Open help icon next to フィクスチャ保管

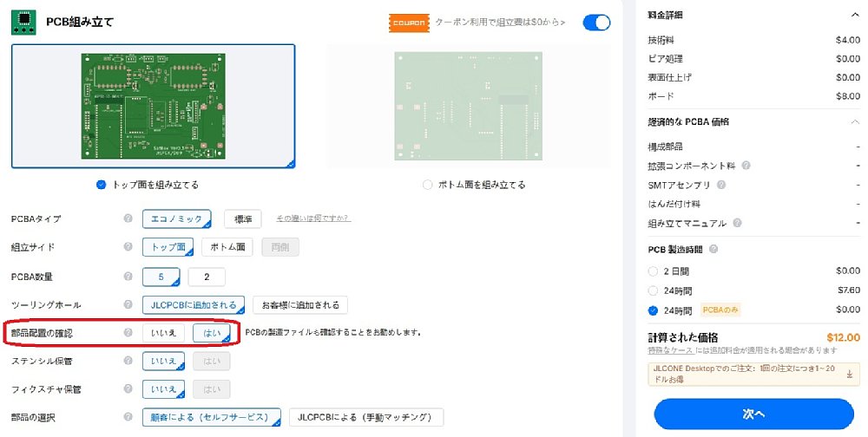(128, 388)
